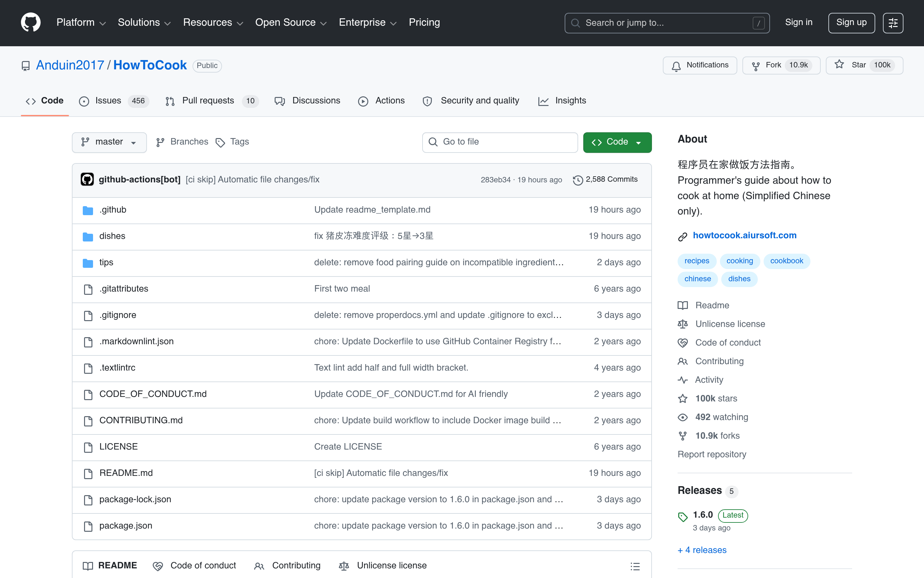Click the release tag icon for 1.6.0

[x=683, y=517]
